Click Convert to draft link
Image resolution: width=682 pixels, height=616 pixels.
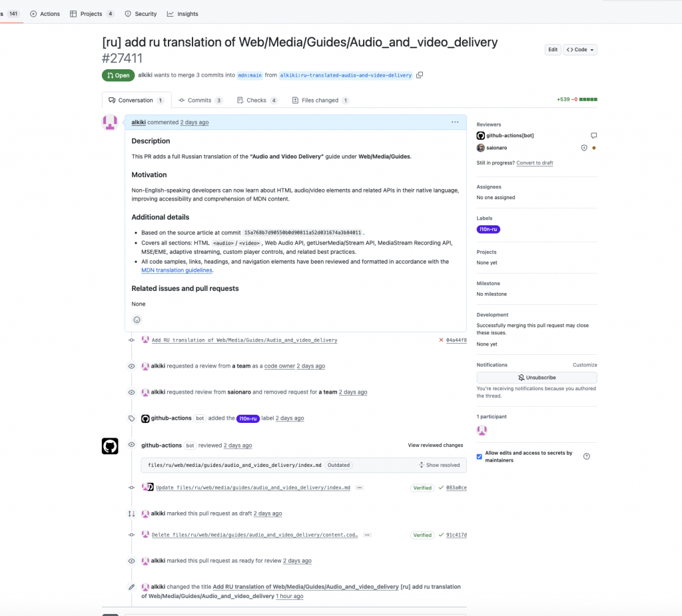[x=534, y=163]
